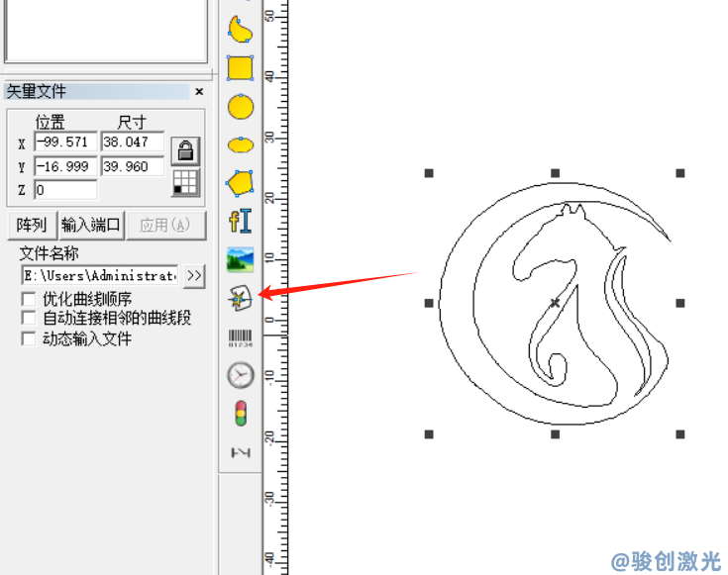The width and height of the screenshot is (728, 575).
Task: Click the middle-right selection handle
Action: [680, 303]
